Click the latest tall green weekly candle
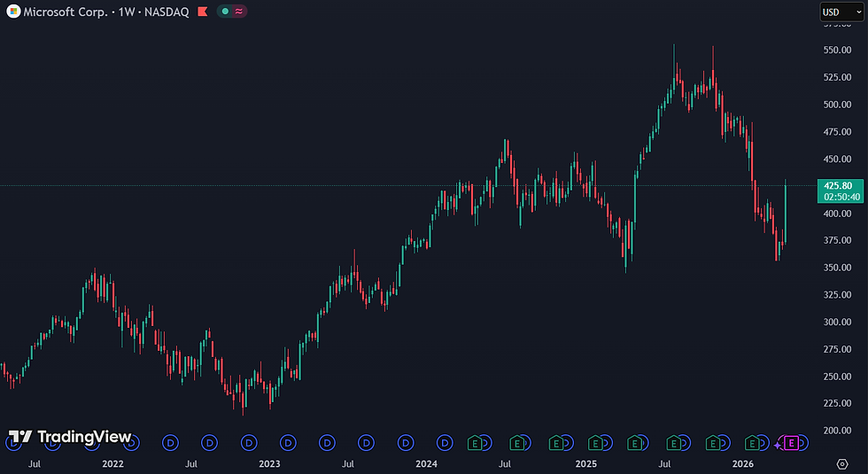868x474 pixels. 786,214
